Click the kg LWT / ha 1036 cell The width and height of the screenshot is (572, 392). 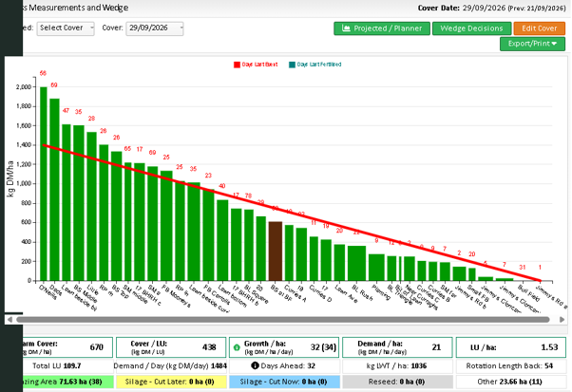(397, 365)
